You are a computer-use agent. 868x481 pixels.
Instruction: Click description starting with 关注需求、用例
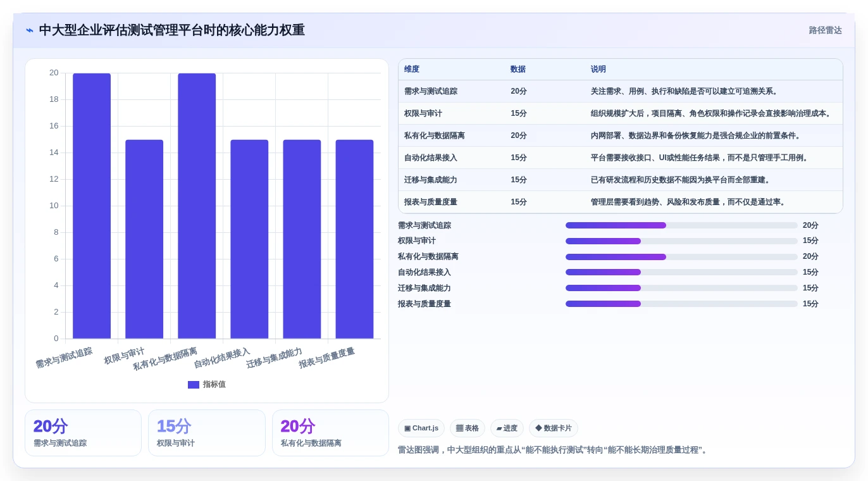[x=685, y=91]
